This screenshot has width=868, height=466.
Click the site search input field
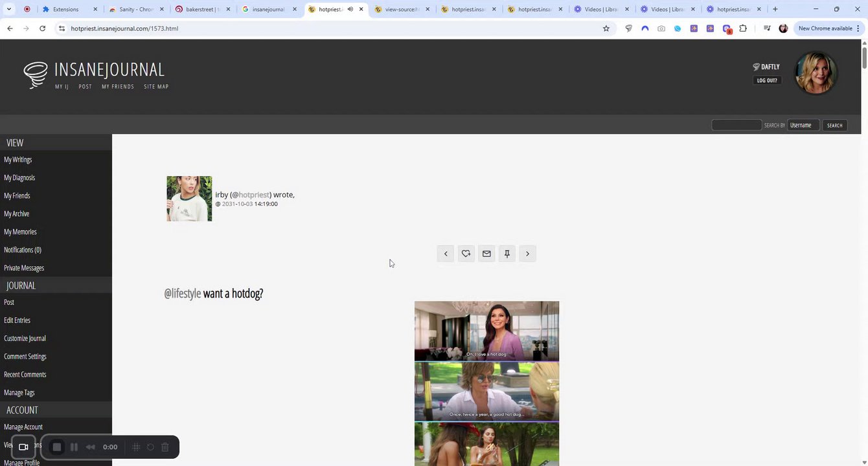click(737, 125)
